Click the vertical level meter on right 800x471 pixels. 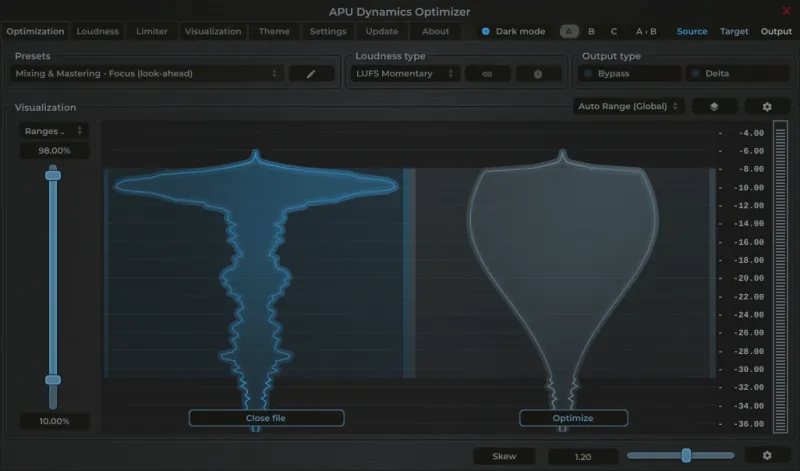780,277
